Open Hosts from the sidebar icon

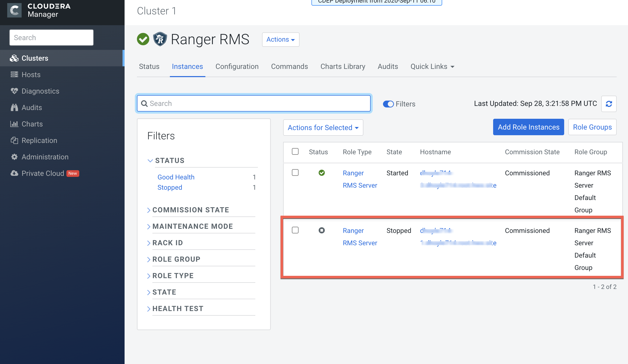14,75
